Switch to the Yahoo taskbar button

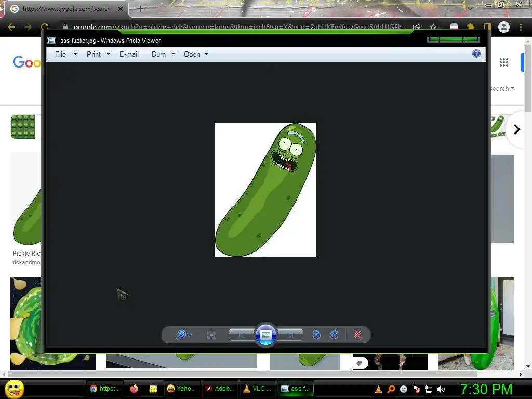(181, 389)
